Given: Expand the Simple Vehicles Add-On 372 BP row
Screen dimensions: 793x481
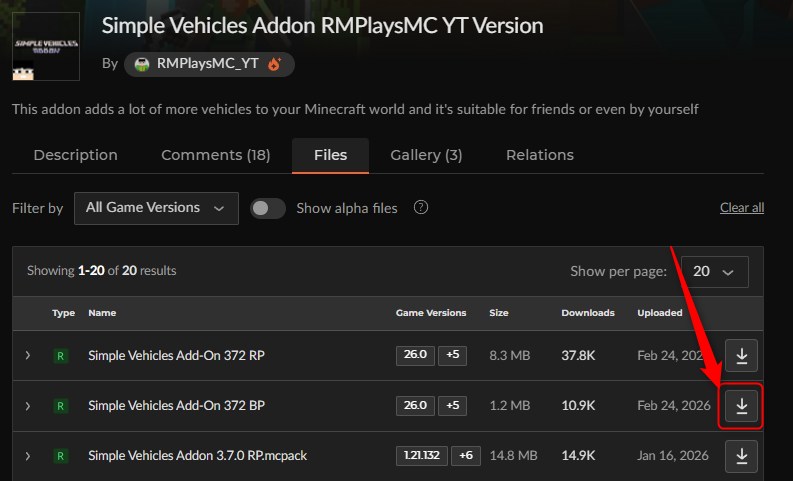Looking at the screenshot, I should (28, 406).
